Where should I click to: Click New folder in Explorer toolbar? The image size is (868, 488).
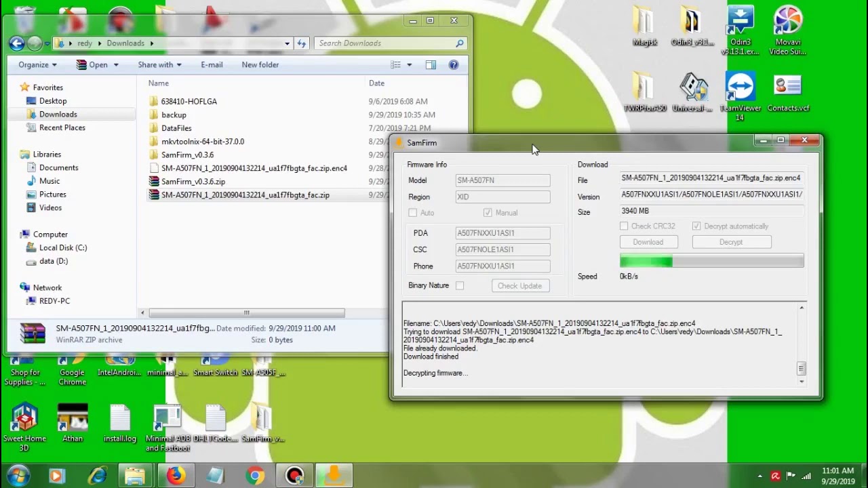coord(260,65)
